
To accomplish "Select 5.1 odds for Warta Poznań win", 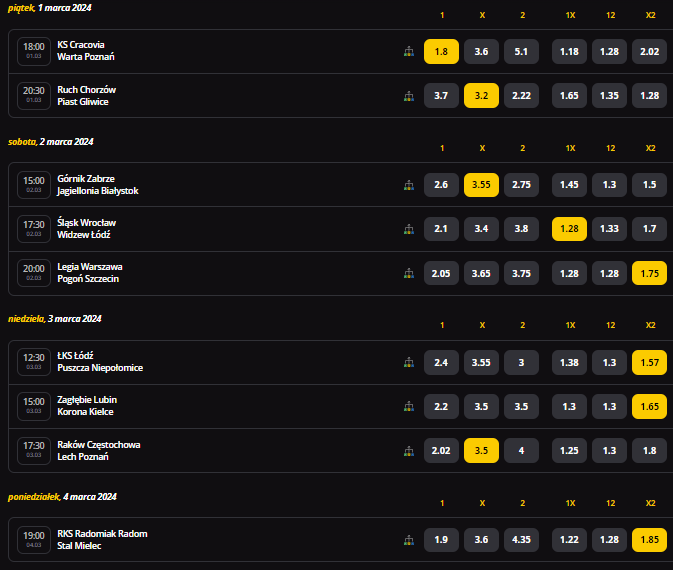I will pos(521,52).
